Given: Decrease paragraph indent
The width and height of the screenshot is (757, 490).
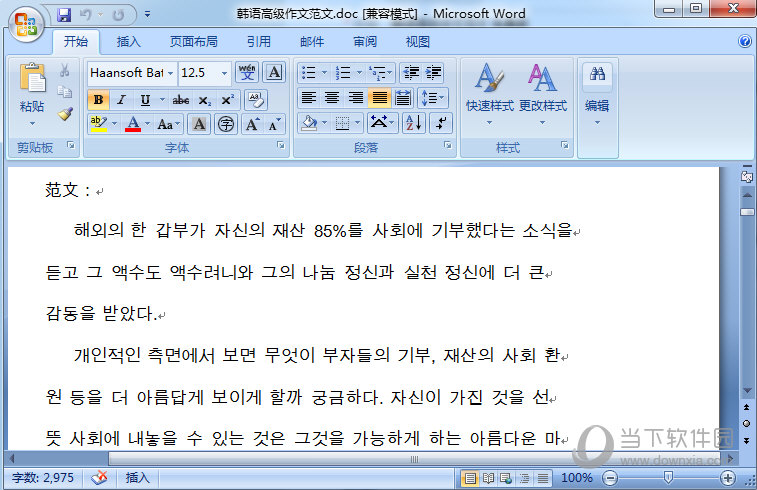Looking at the screenshot, I should pos(411,72).
